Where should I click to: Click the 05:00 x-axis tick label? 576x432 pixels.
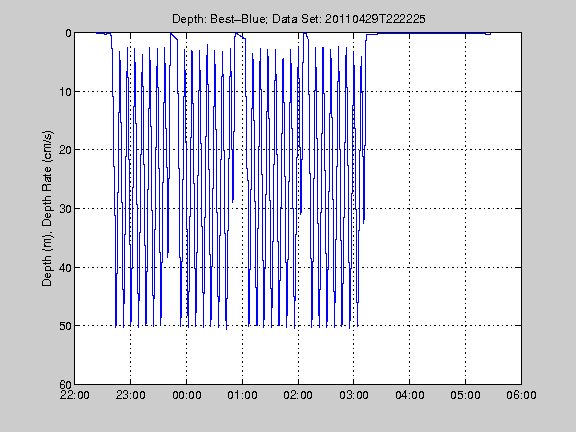[x=465, y=395]
